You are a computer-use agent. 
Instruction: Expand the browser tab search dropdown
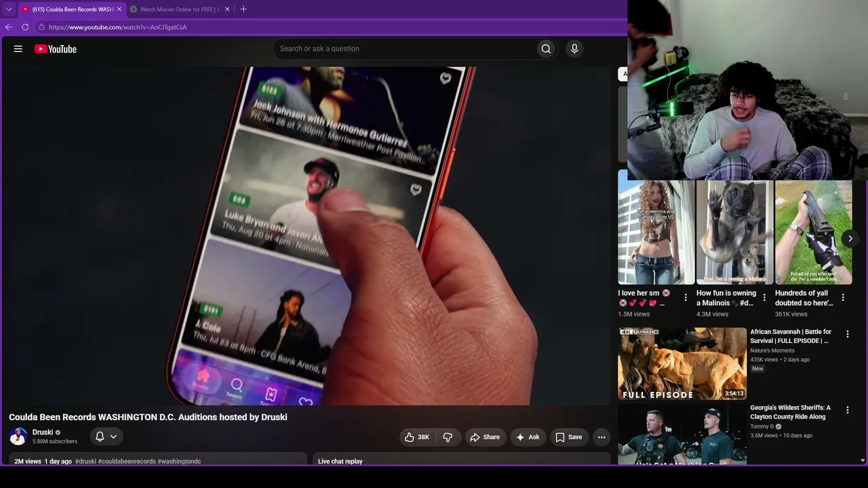click(x=9, y=9)
